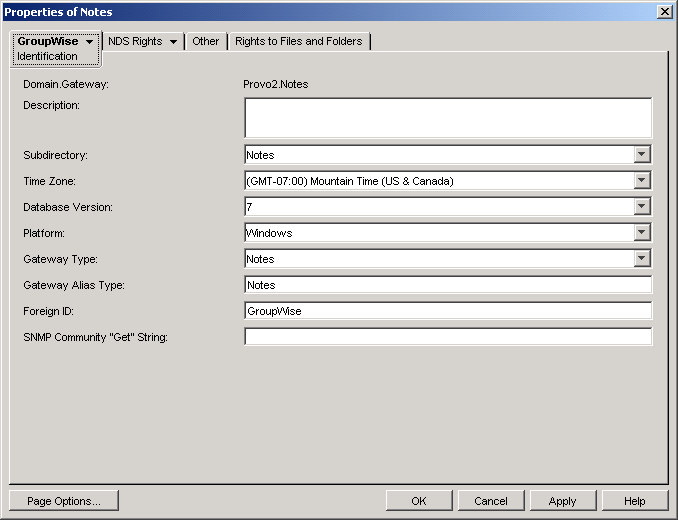This screenshot has height=520, width=678.
Task: Click the Cancel button
Action: [491, 501]
